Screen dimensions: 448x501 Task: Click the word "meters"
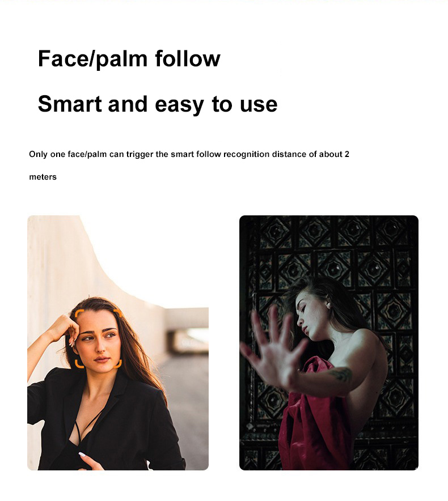coord(43,177)
